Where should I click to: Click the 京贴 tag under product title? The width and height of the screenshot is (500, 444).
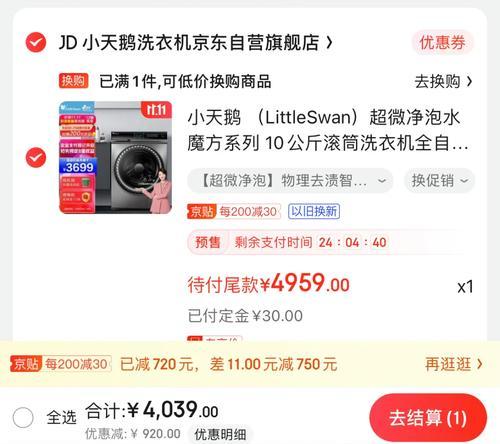tap(201, 211)
